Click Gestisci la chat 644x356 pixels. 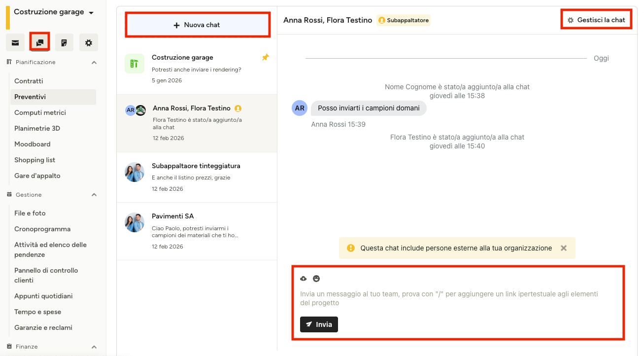point(596,20)
